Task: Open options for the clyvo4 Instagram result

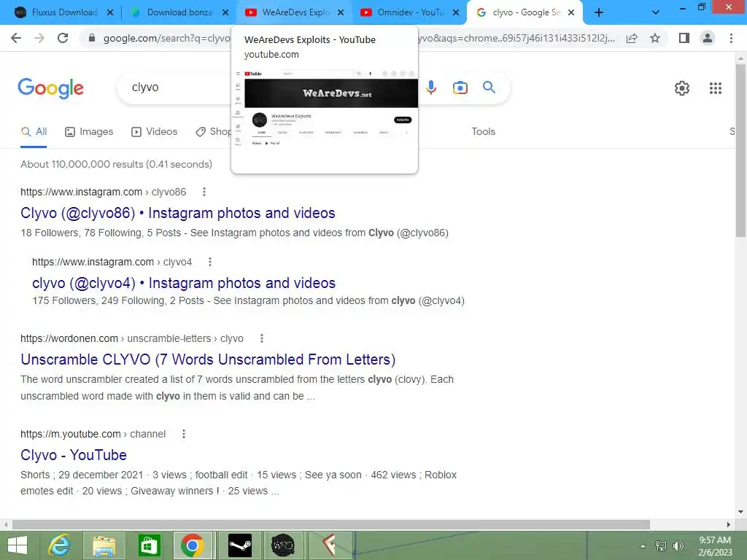Action: [x=210, y=262]
